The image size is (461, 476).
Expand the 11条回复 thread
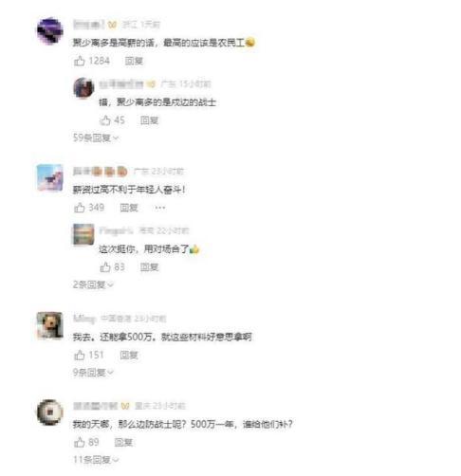(x=96, y=460)
